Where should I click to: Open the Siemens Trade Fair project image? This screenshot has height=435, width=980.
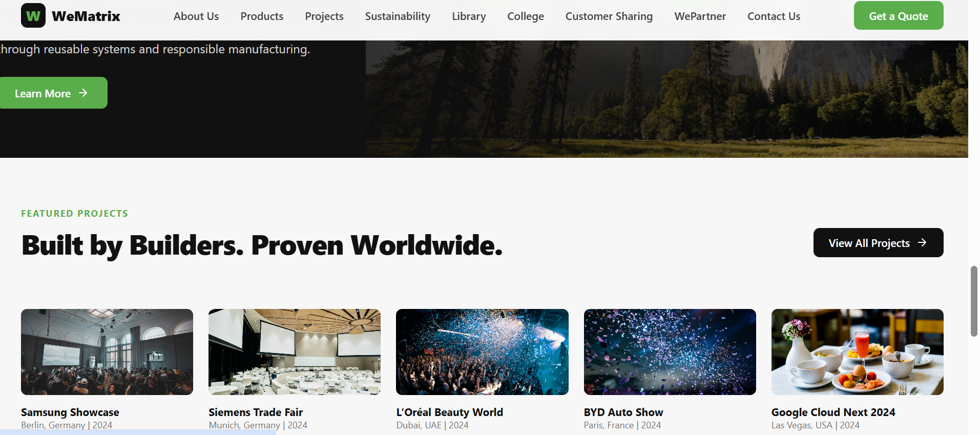tap(295, 352)
